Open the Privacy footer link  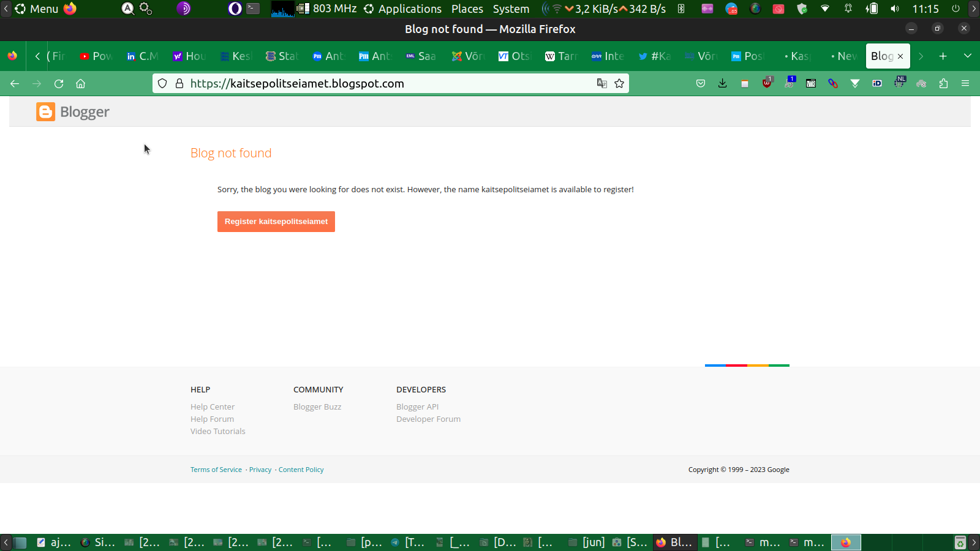click(260, 470)
